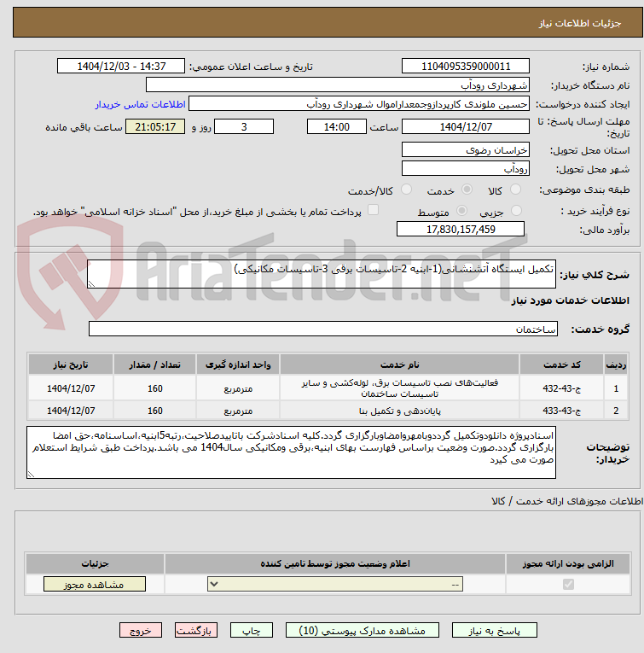Viewport: 644px width, 653px height.
Task: Click the estimate field 17,830,157,459
Action: pyautogui.click(x=461, y=229)
